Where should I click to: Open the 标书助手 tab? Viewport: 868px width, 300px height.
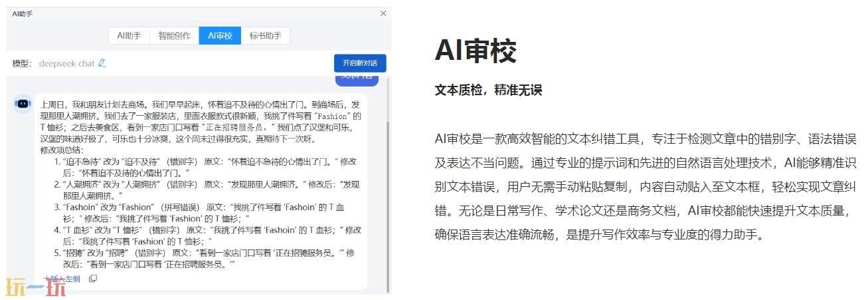click(265, 36)
